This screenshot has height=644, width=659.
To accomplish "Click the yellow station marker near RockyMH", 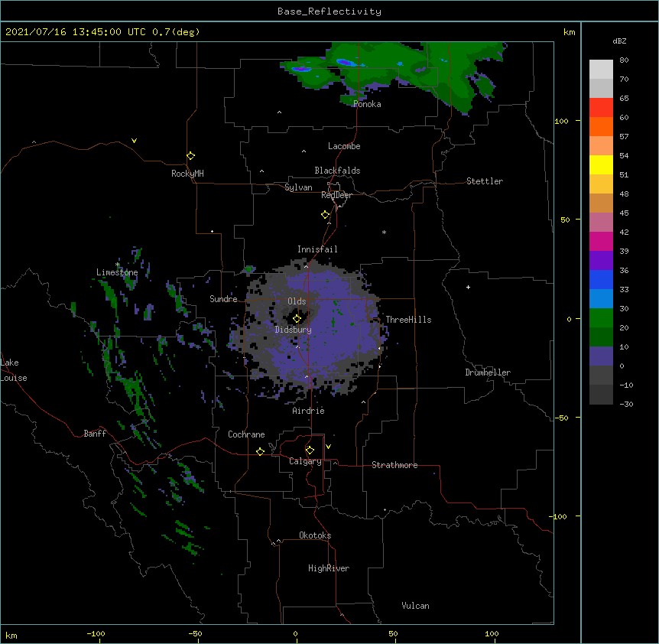I will (x=191, y=156).
